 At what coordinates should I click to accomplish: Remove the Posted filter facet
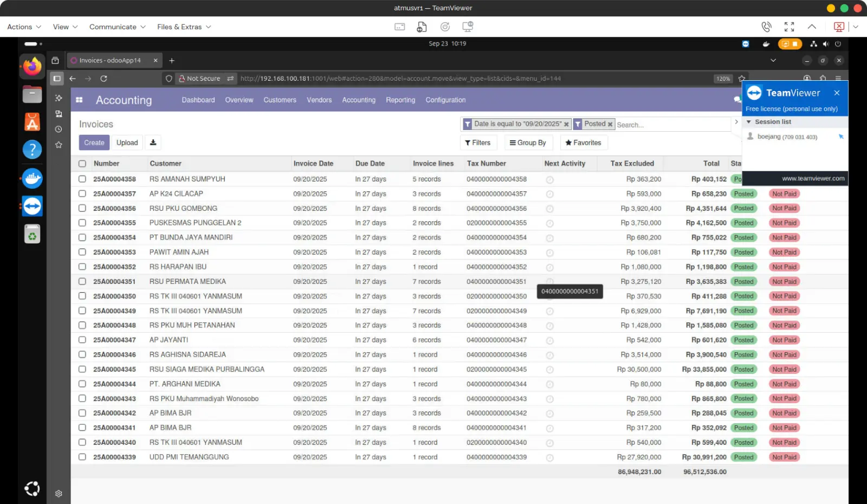tap(610, 124)
